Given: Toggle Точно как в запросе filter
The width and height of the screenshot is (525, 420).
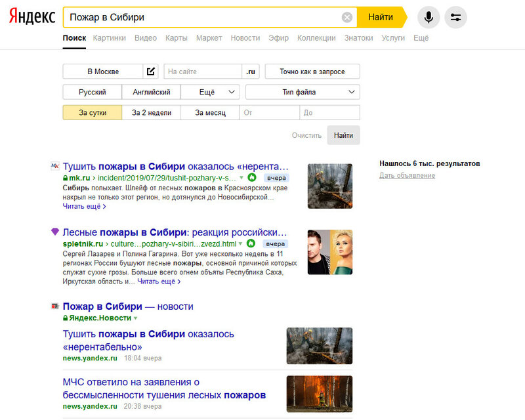Looking at the screenshot, I should 312,72.
